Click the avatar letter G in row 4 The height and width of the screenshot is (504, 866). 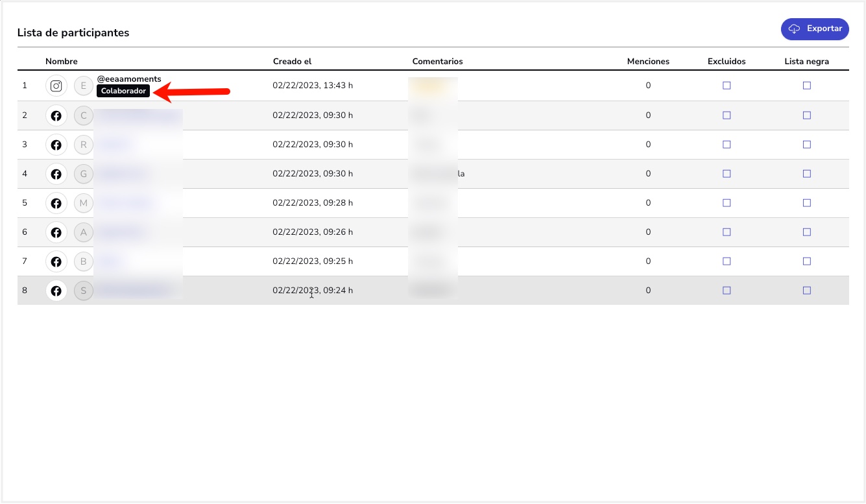pyautogui.click(x=83, y=174)
